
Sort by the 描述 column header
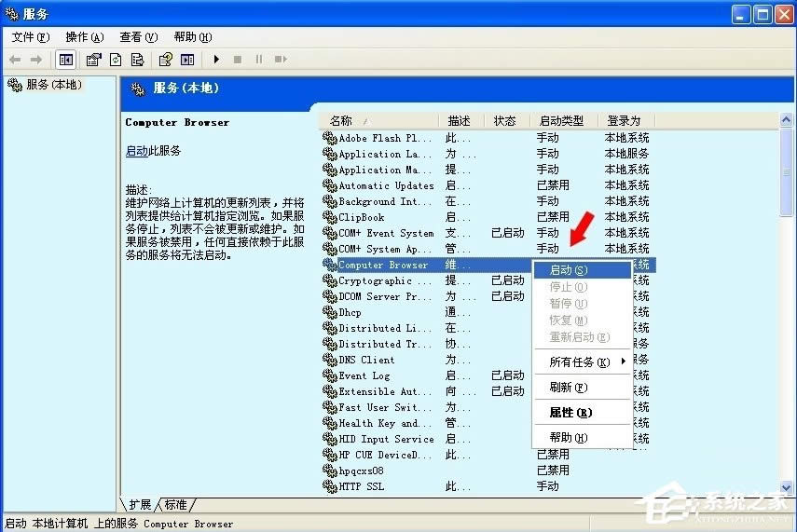click(x=461, y=121)
